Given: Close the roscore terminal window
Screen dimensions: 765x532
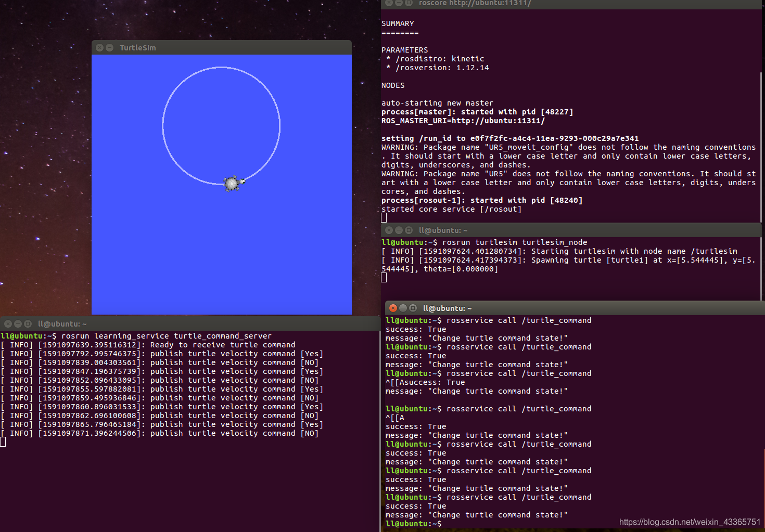Looking at the screenshot, I should (389, 3).
